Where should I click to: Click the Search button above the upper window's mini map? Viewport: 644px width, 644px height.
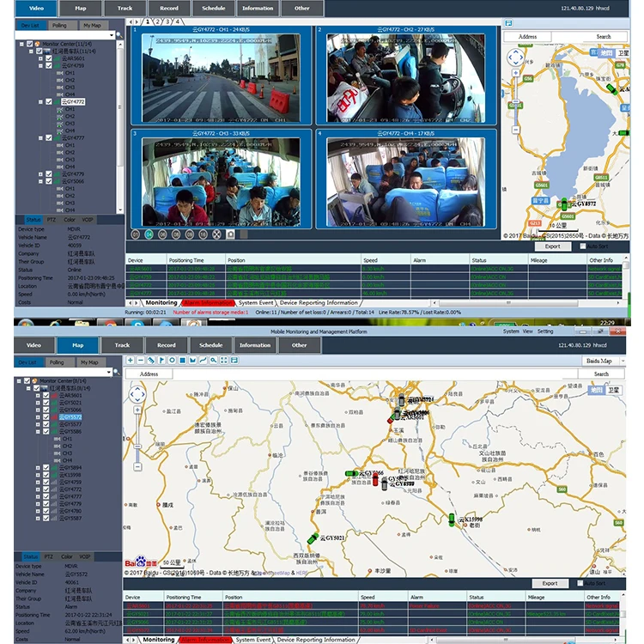point(604,37)
